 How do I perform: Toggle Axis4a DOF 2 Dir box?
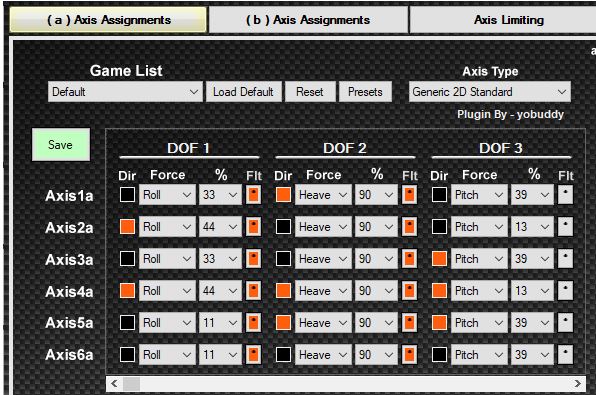pyautogui.click(x=283, y=290)
